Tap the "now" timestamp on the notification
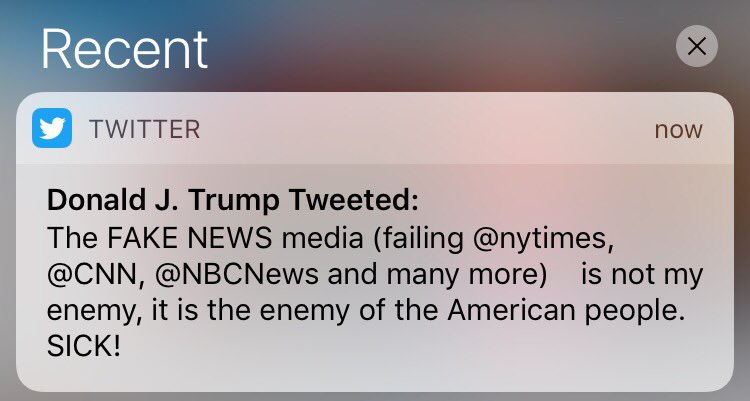 (x=678, y=130)
